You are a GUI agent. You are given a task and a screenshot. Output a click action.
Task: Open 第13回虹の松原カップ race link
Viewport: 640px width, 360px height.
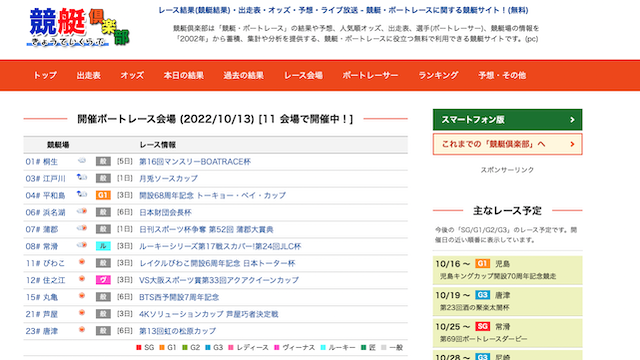[178, 331]
